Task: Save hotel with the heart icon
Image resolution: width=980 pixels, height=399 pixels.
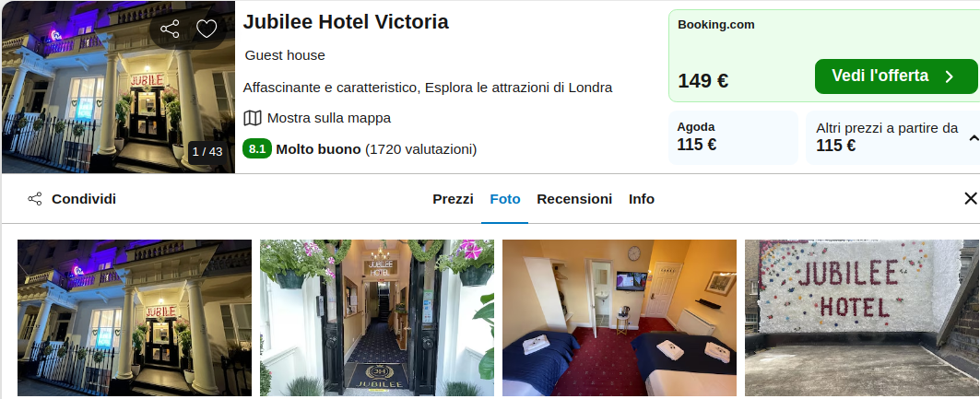Action: [x=207, y=29]
